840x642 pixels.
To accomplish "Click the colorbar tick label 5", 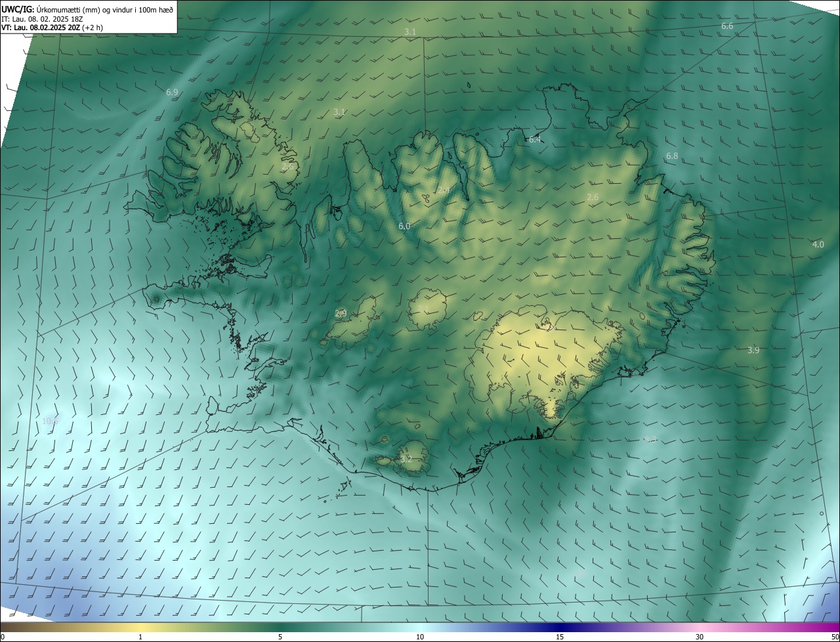I will click(280, 637).
